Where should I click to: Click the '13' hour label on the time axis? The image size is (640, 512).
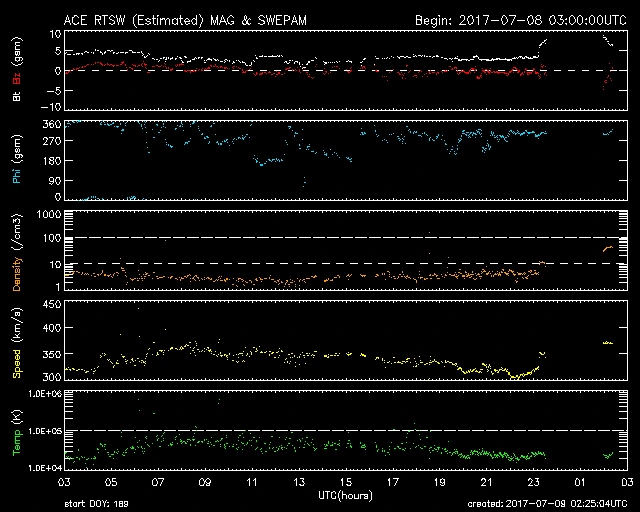click(299, 483)
